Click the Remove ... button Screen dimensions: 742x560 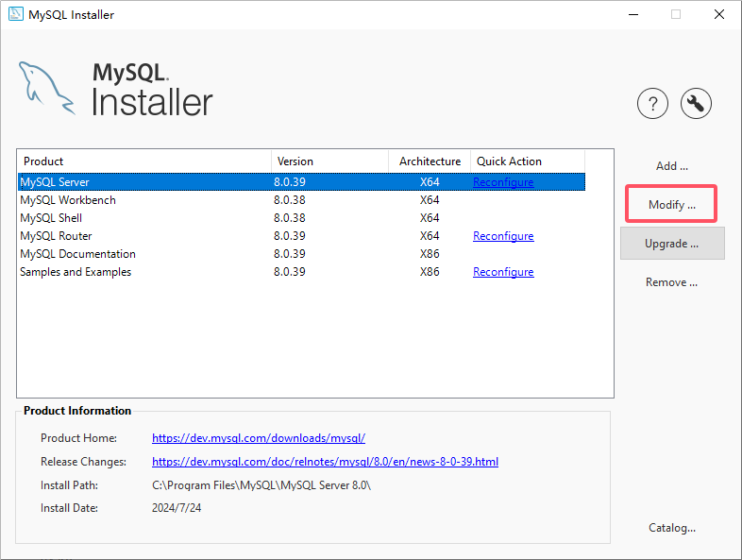pyautogui.click(x=672, y=282)
